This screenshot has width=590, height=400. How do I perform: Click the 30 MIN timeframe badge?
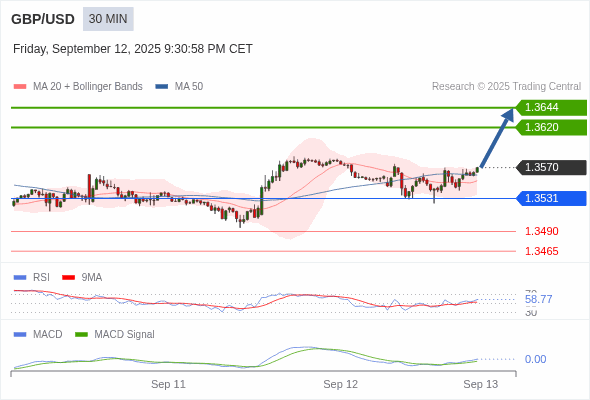click(108, 19)
